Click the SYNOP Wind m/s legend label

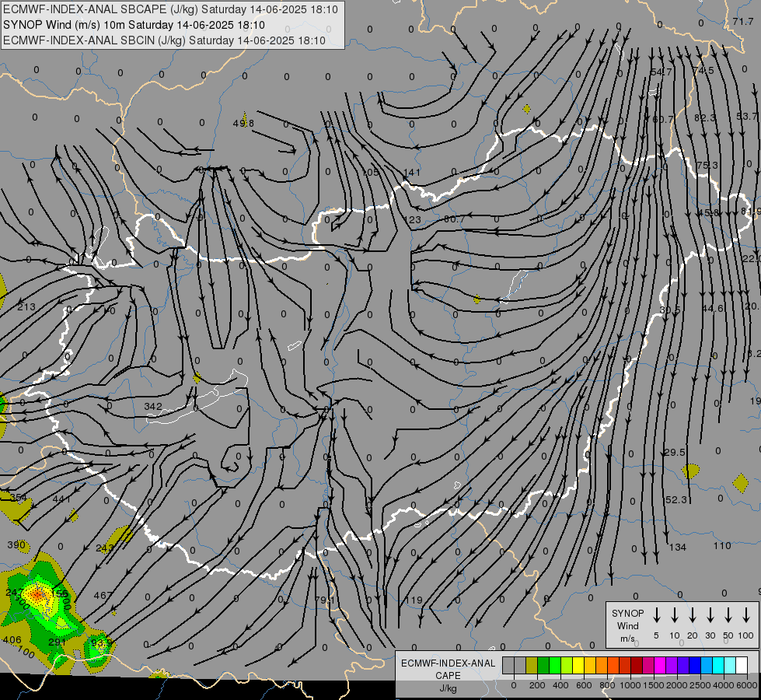pyautogui.click(x=627, y=625)
